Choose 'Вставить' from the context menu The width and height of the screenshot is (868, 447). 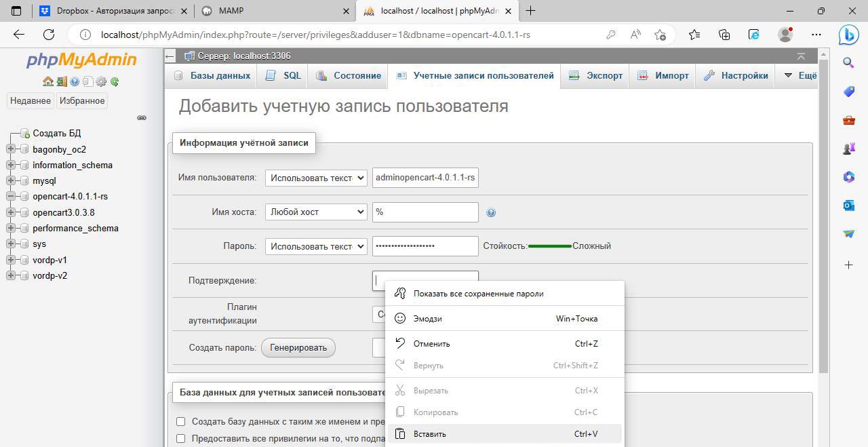tap(430, 434)
